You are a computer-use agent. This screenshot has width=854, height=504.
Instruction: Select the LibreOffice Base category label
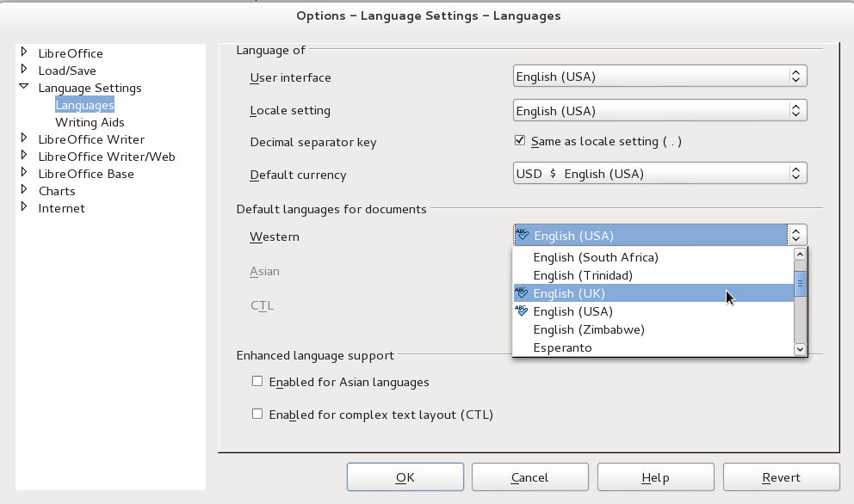[86, 175]
